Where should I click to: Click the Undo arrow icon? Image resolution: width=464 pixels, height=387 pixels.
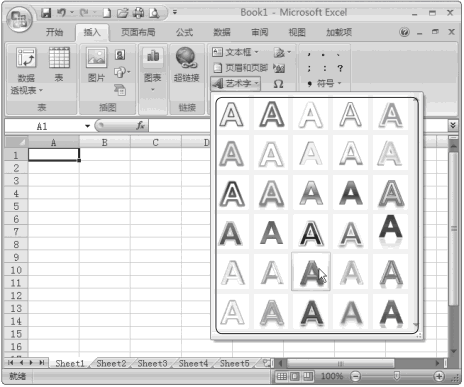click(61, 13)
